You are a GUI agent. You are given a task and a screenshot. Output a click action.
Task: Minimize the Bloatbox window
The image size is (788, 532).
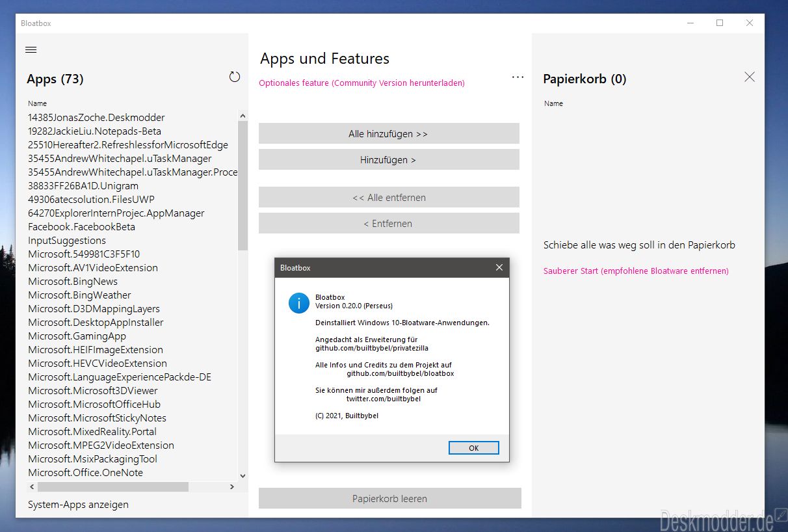(x=690, y=23)
